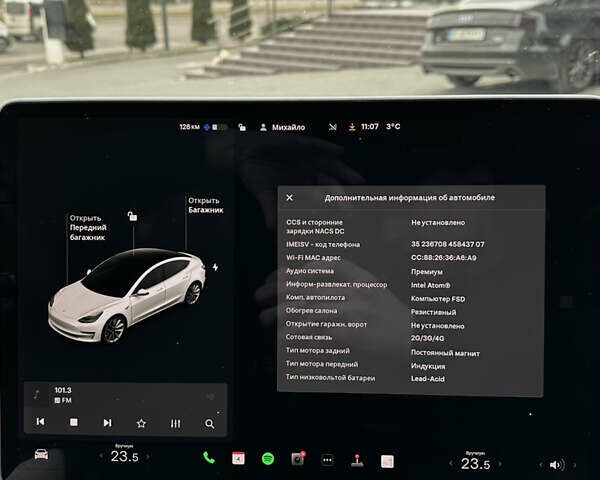Increase driver temperature with right arrow
The width and height of the screenshot is (600, 480).
pos(148,456)
